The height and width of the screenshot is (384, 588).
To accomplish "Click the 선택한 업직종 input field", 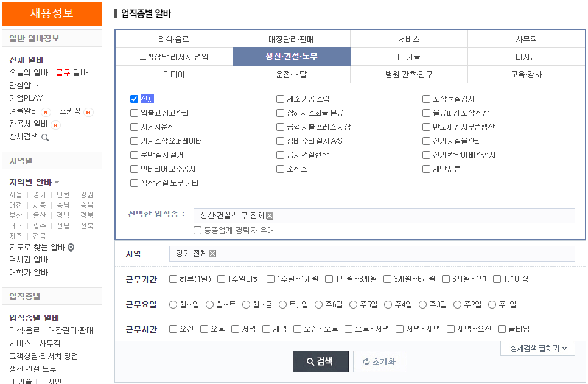I will coord(384,215).
